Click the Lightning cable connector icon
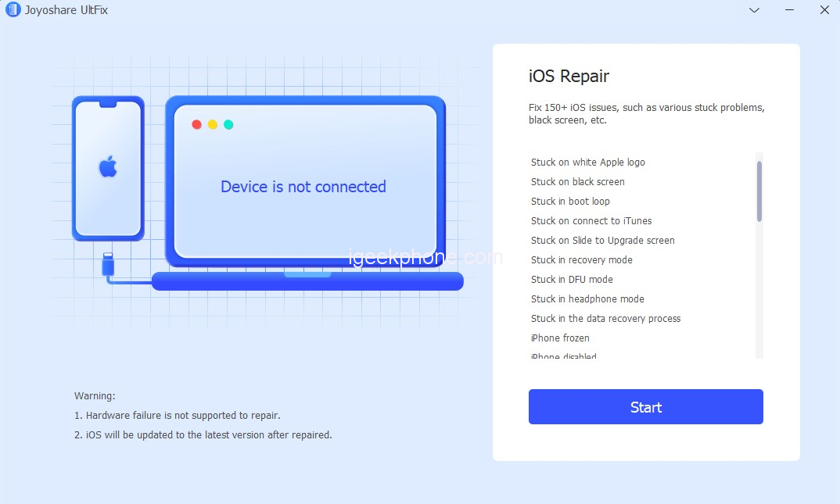Image resolution: width=840 pixels, height=504 pixels. pyautogui.click(x=108, y=263)
